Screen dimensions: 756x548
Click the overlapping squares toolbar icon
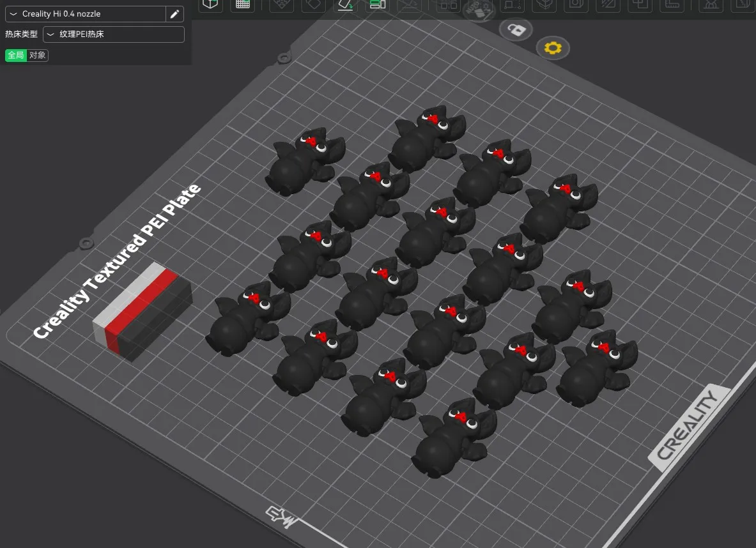click(640, 4)
